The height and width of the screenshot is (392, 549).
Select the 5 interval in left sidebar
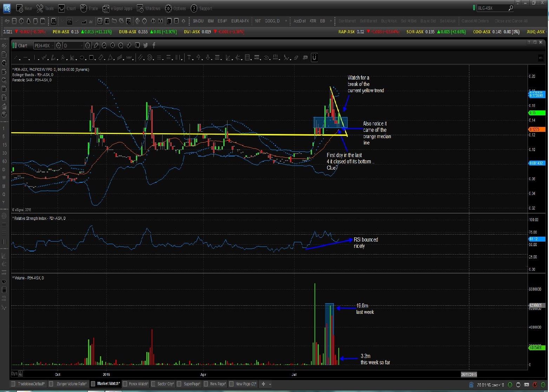pos(4,136)
